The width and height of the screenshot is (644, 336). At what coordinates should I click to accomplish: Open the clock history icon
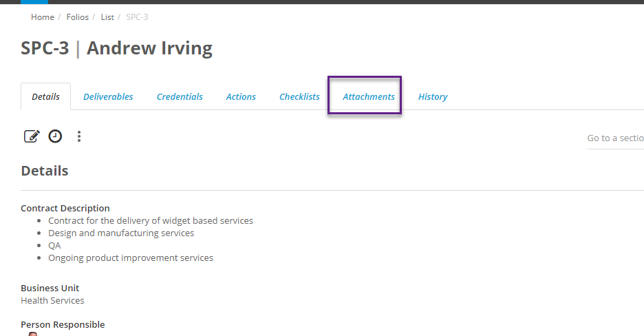pos(55,136)
